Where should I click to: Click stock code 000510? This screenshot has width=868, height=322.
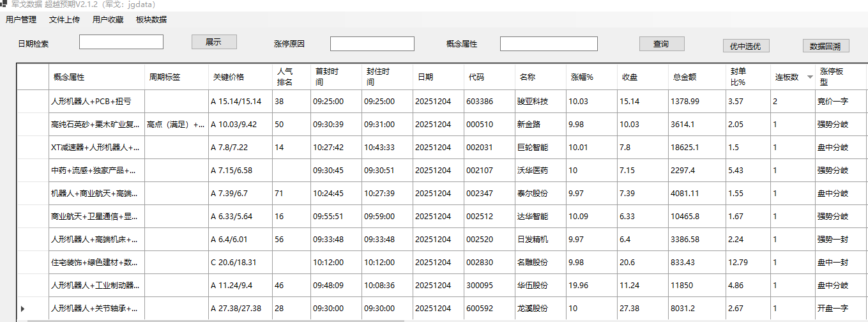pos(490,125)
